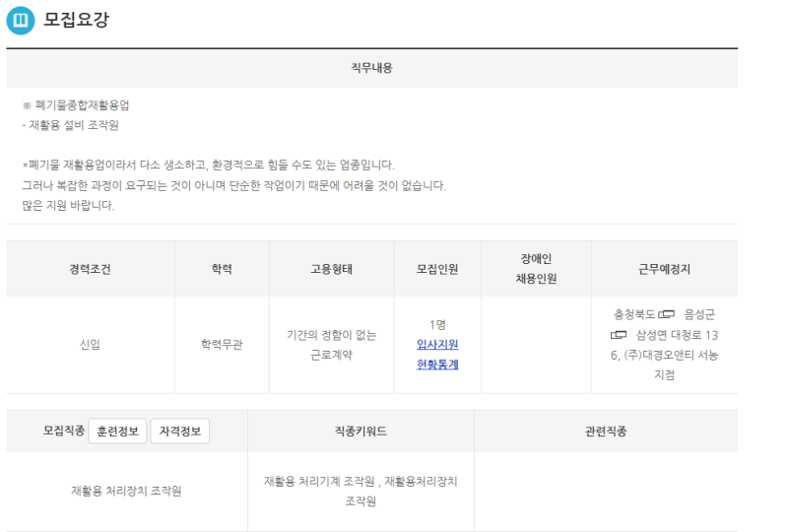Click the blue 모집요강 book icon
Screen dimensions: 788x532
21,21
